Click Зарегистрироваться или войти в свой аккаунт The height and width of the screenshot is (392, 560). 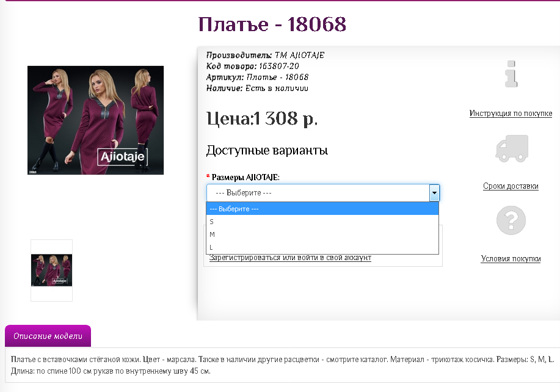290,258
